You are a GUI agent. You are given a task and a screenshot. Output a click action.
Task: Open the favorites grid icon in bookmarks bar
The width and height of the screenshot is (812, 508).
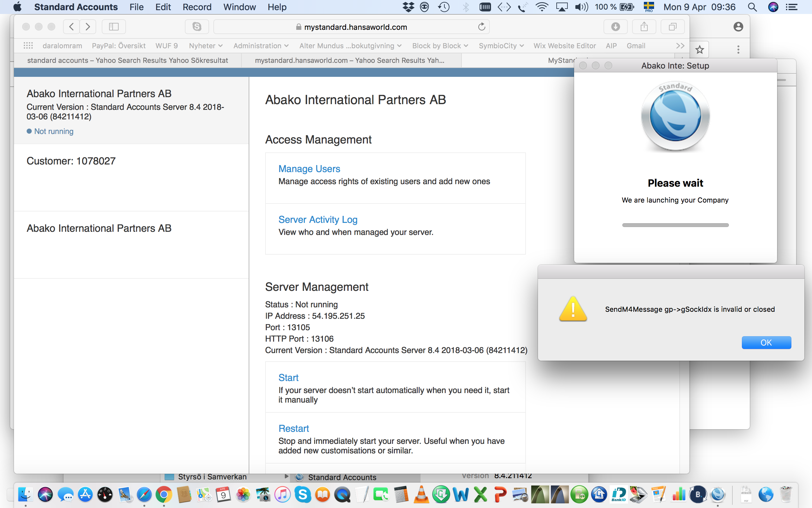(28, 46)
